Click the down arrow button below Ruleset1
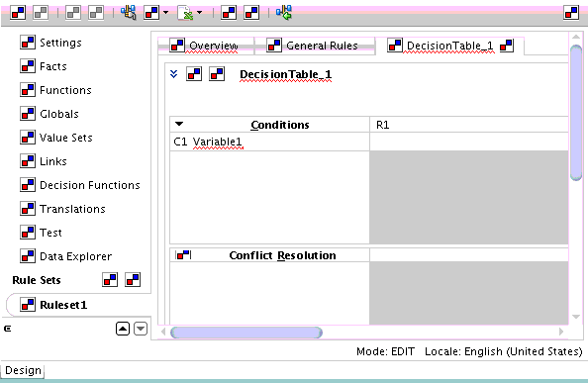This screenshot has height=383, width=588. (141, 329)
